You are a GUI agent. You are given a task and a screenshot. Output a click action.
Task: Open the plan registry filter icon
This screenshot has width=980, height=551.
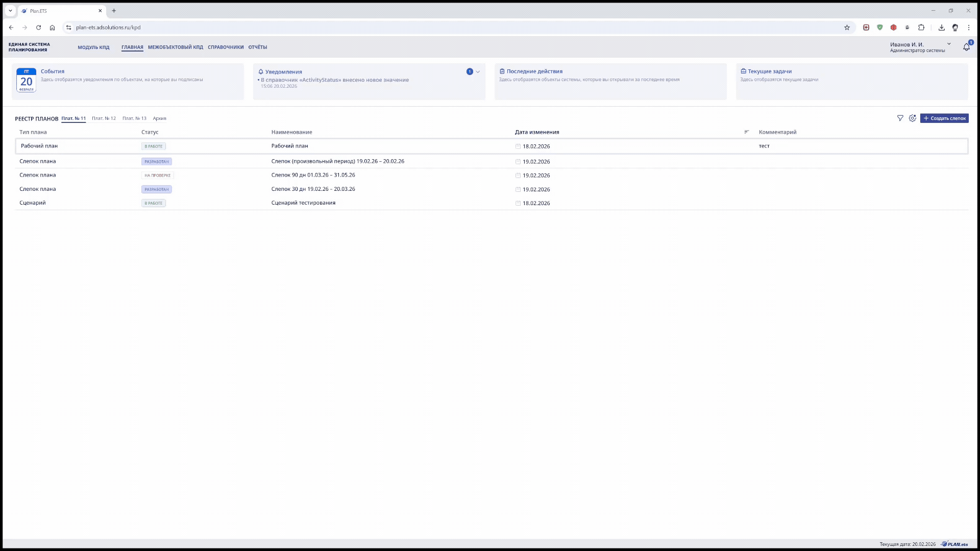[900, 118]
